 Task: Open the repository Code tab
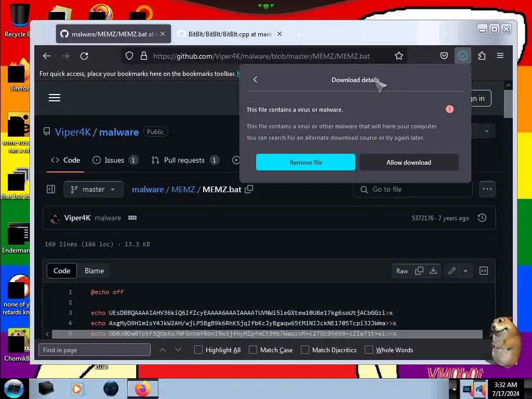tap(65, 160)
